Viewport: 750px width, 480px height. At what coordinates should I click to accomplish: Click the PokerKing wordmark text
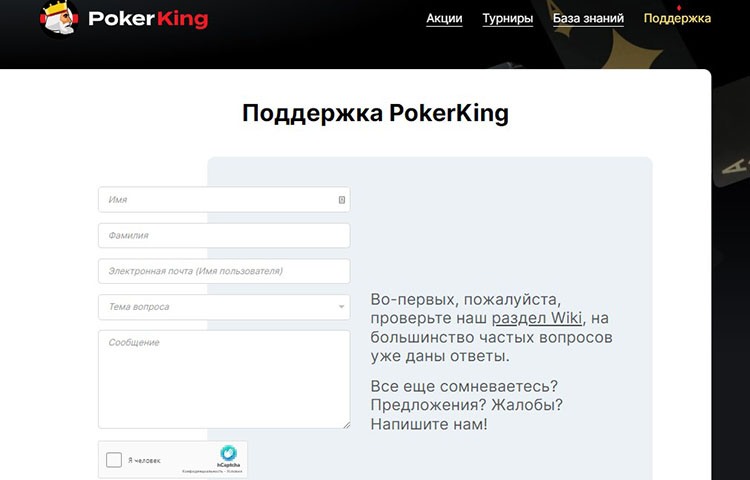[x=148, y=19]
